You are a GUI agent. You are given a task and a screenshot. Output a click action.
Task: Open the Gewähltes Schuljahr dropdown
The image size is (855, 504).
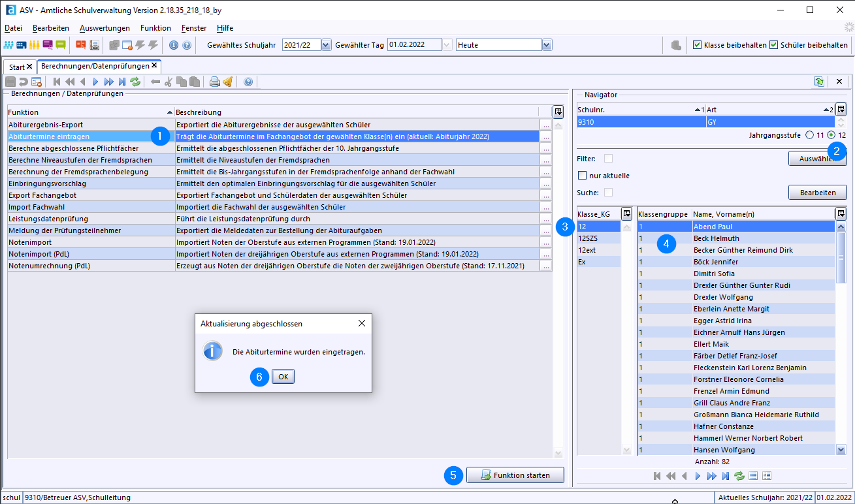(326, 45)
